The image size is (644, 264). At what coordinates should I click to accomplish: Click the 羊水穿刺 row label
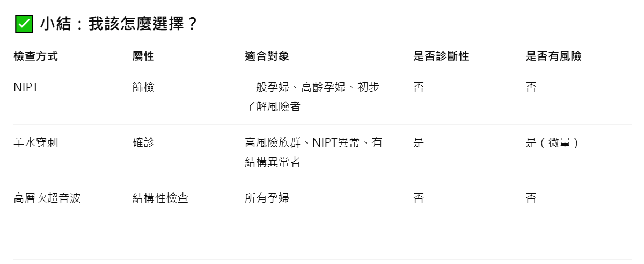(x=35, y=143)
